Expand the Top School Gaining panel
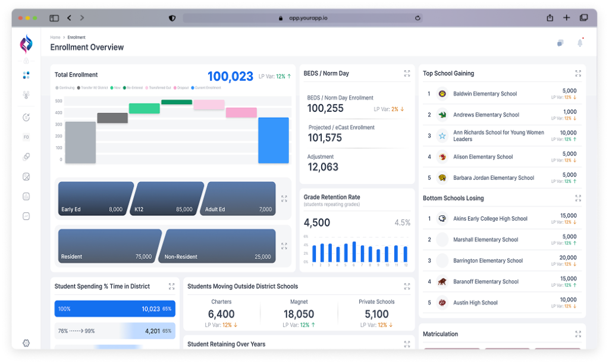The image size is (609, 364). [577, 74]
